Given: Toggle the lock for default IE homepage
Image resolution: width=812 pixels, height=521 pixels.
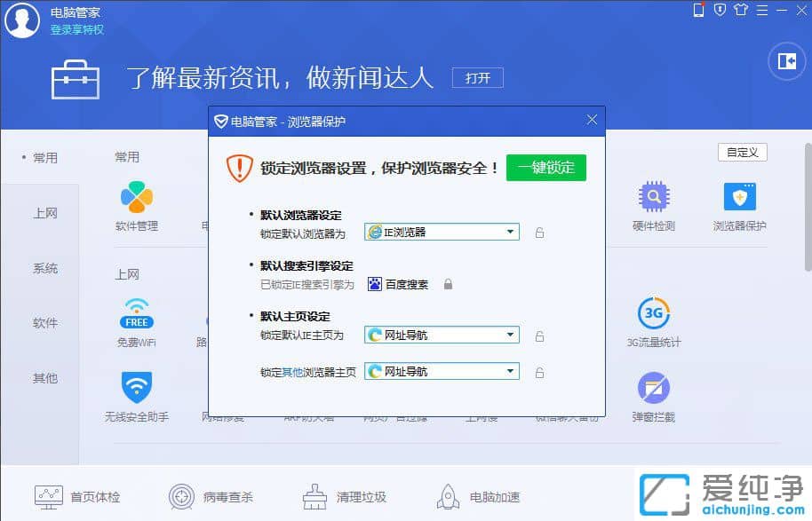Looking at the screenshot, I should [539, 335].
